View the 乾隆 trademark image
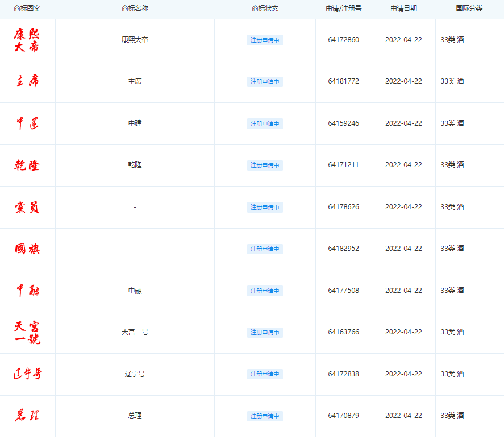 click(x=27, y=165)
